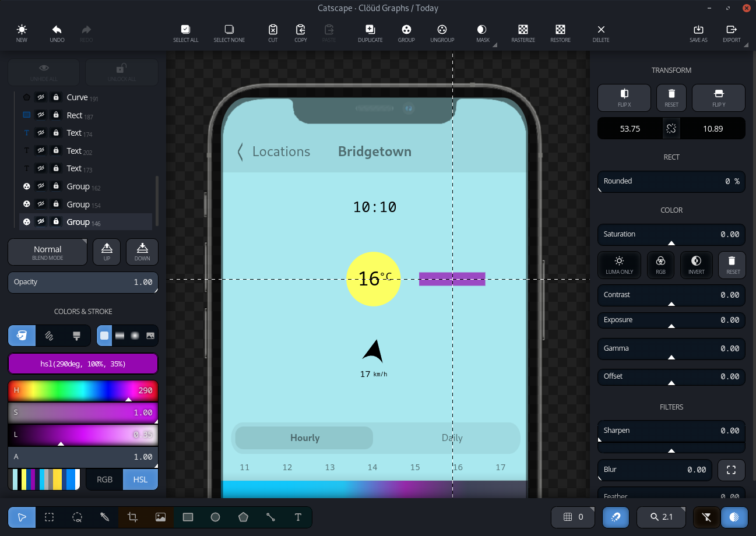The image size is (756, 536).
Task: Toggle visibility of Rect 187 layer
Action: click(x=41, y=115)
